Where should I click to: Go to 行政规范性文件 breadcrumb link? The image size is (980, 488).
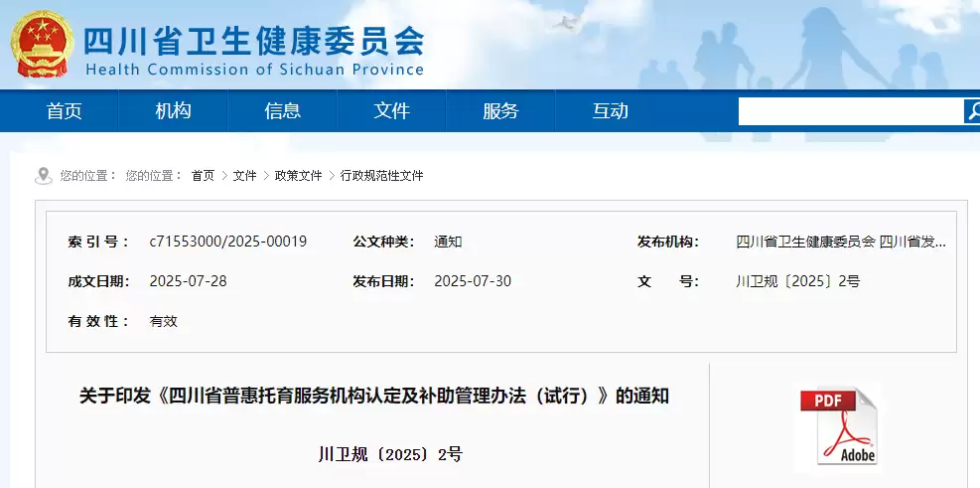click(381, 176)
